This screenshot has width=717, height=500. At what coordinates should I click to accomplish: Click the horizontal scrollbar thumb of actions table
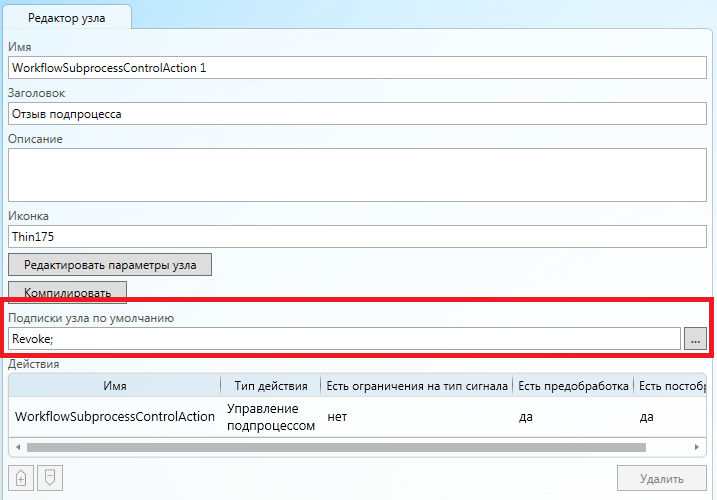335,448
